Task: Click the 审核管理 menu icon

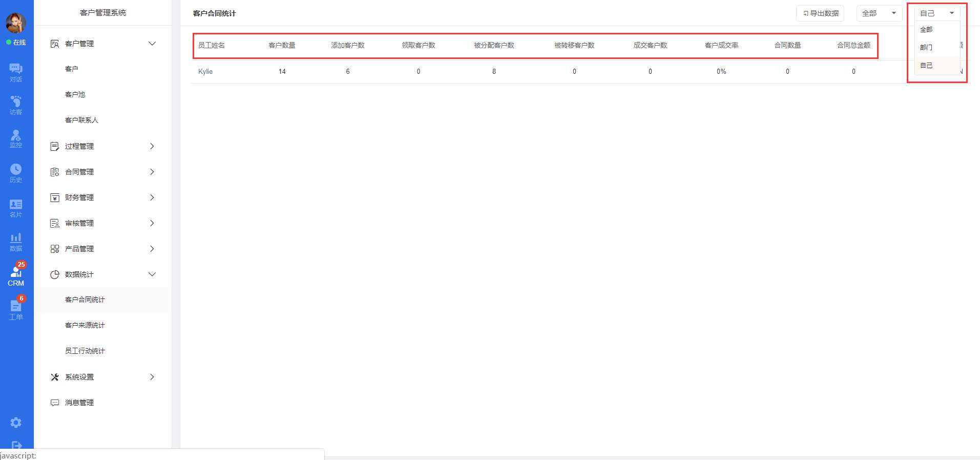Action: (x=55, y=223)
